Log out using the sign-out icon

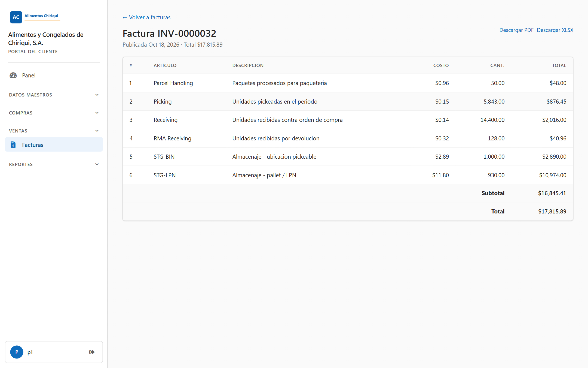pyautogui.click(x=92, y=352)
